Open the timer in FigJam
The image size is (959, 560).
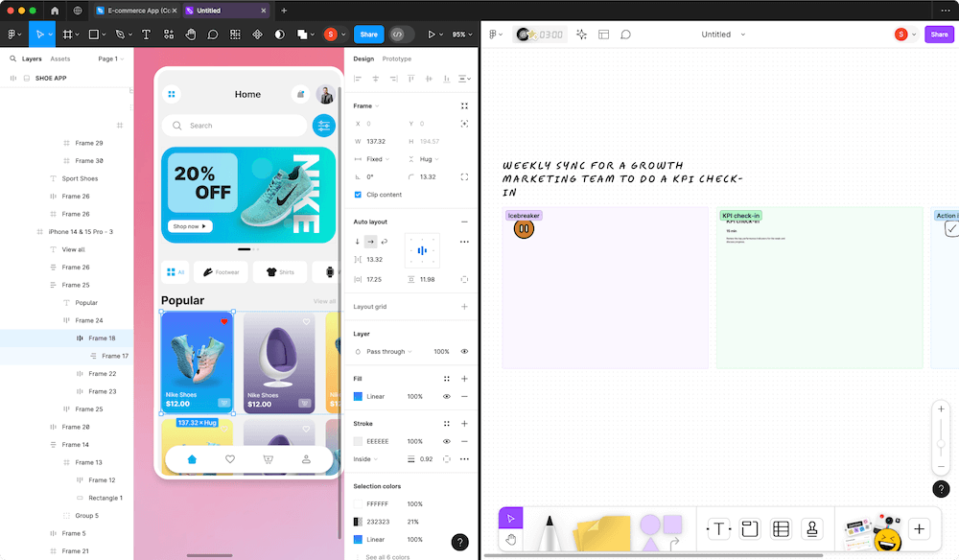[539, 34]
